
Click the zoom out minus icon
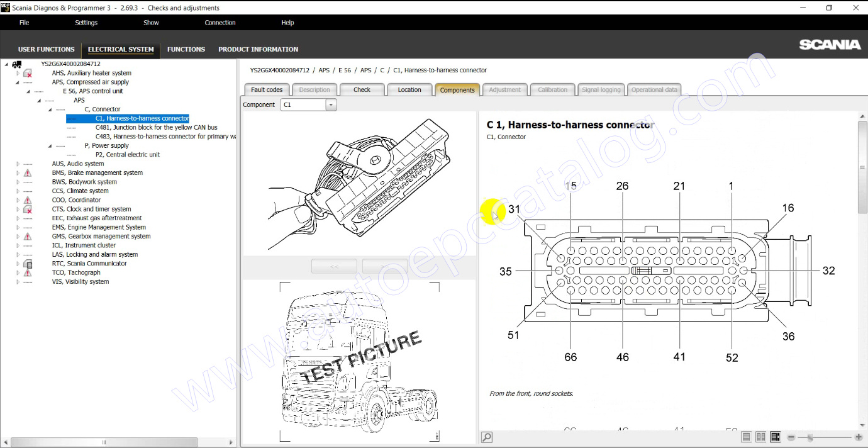[x=791, y=437]
